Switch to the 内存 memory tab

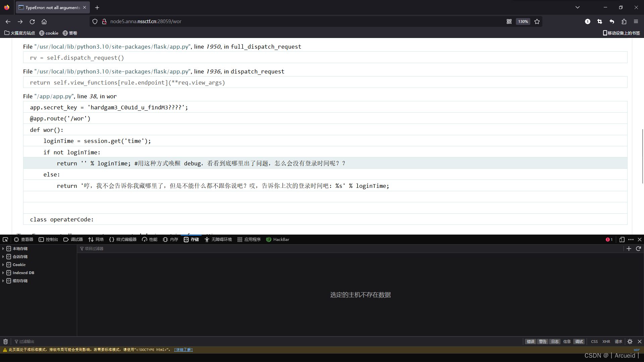(170, 240)
